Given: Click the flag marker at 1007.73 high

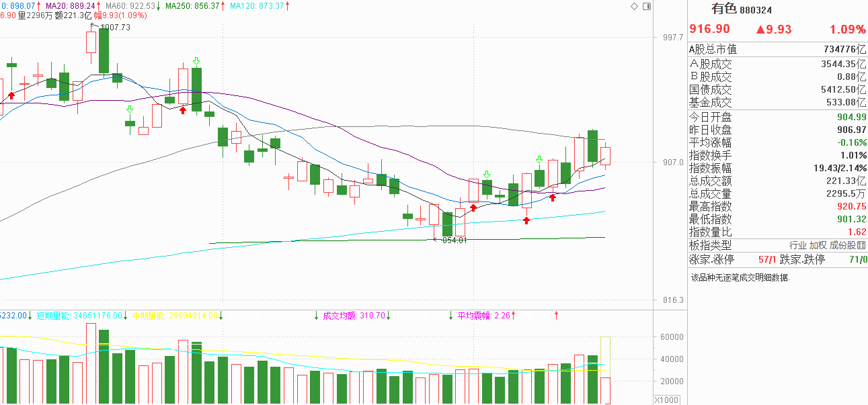Looking at the screenshot, I should coord(94,26).
